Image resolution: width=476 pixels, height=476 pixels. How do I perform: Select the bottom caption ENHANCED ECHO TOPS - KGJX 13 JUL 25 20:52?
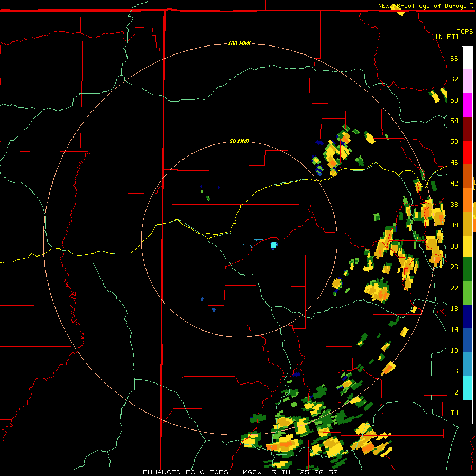(240, 472)
